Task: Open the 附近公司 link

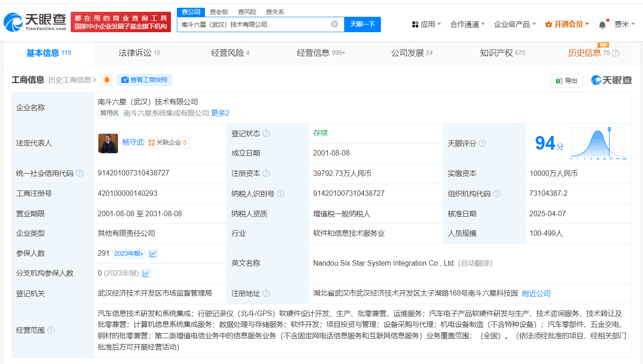Action: (536, 293)
